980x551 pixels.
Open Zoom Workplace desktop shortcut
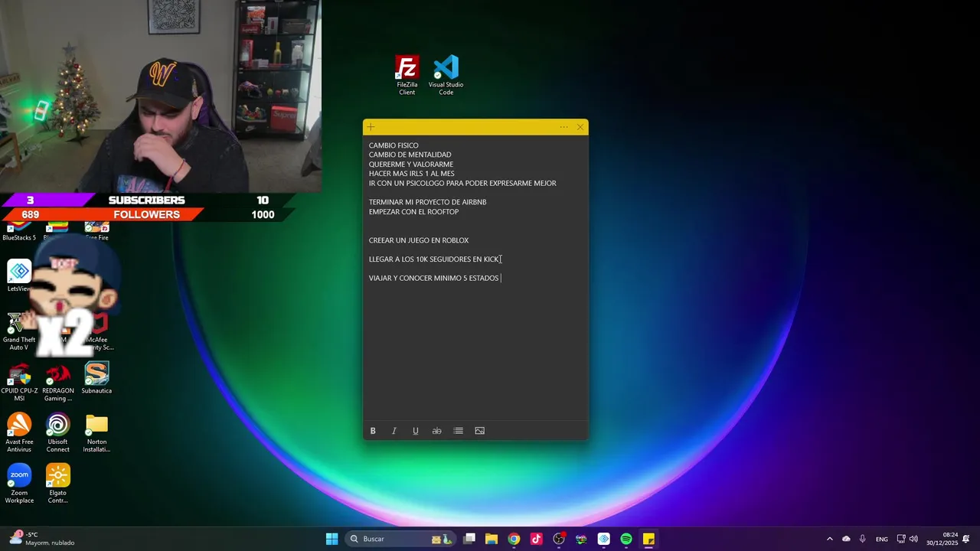coord(19,484)
